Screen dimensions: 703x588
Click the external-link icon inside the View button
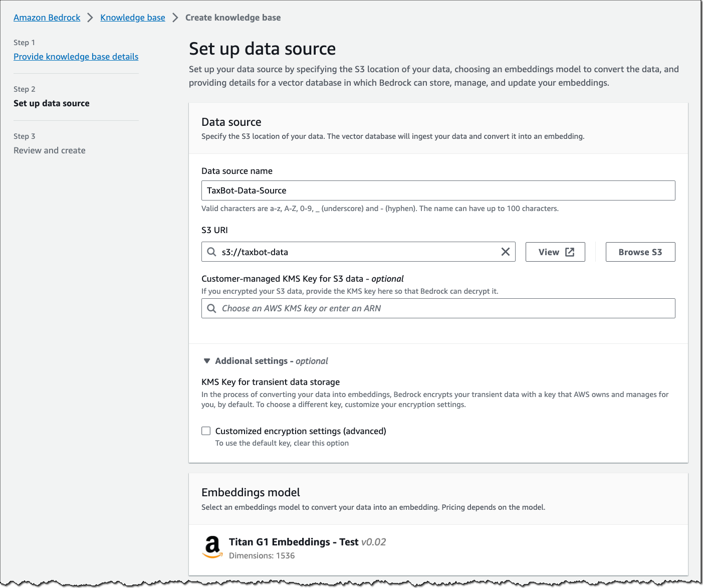click(569, 252)
